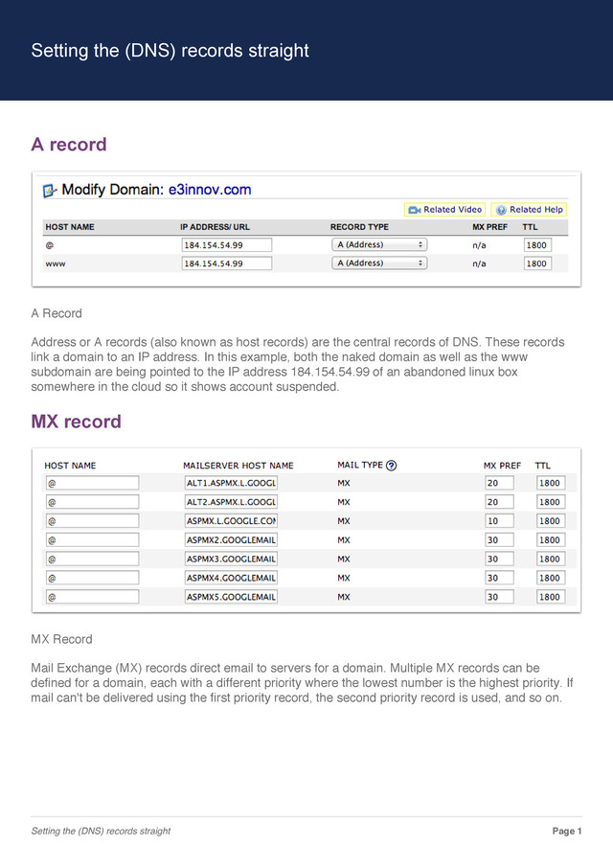Click the MX pref field showing 10
Screen dimensions: 613x868
(499, 521)
